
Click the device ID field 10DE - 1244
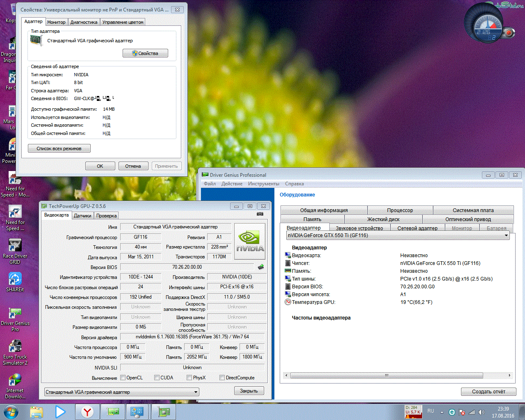point(141,277)
